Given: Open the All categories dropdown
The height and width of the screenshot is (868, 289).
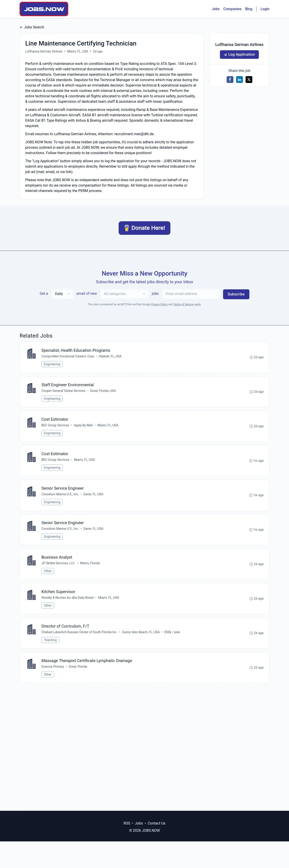Looking at the screenshot, I should [124, 294].
